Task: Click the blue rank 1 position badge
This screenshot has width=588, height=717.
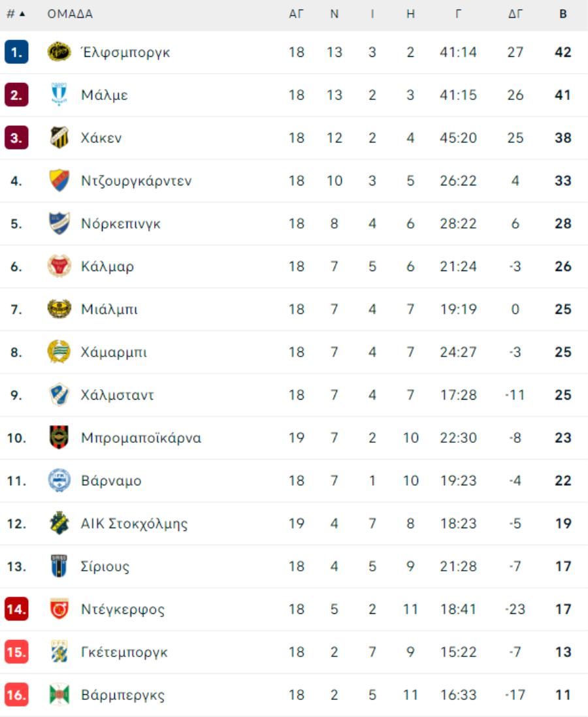Action: point(16,52)
